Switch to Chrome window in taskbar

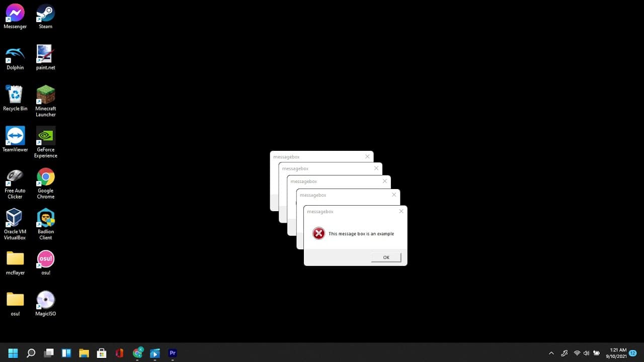tap(137, 353)
